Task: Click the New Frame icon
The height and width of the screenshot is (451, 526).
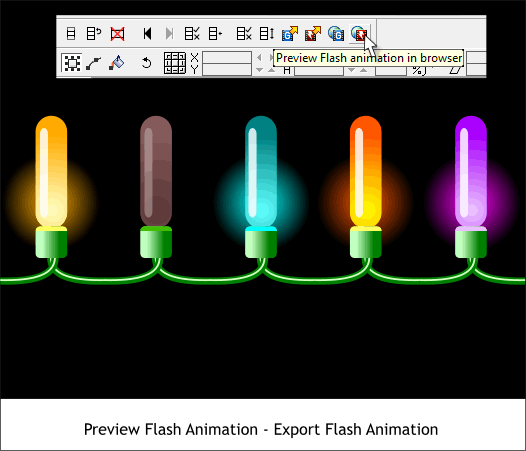Action: coord(71,34)
